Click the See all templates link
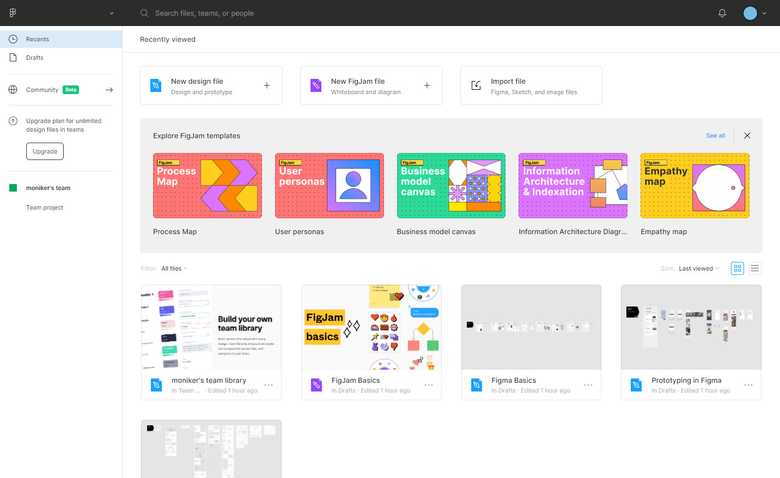Screen dimensions: 780x478 pos(715,135)
